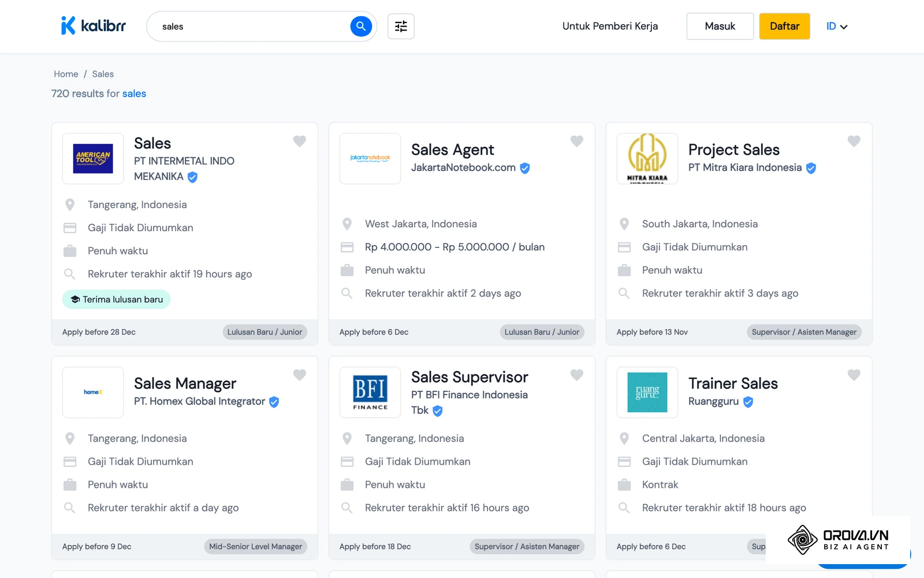
Task: Click the blue sales keyword in results count
Action: 134,94
